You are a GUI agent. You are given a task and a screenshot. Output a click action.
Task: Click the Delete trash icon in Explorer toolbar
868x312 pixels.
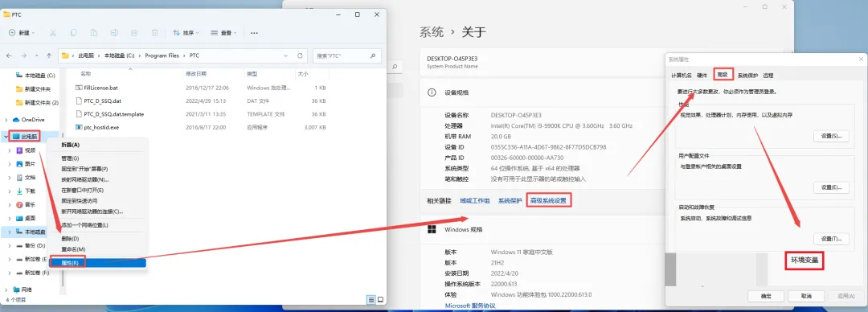tap(156, 33)
